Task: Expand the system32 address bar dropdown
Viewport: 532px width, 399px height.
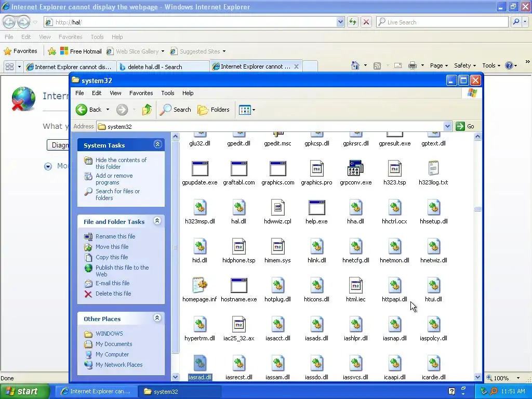Action: click(447, 126)
